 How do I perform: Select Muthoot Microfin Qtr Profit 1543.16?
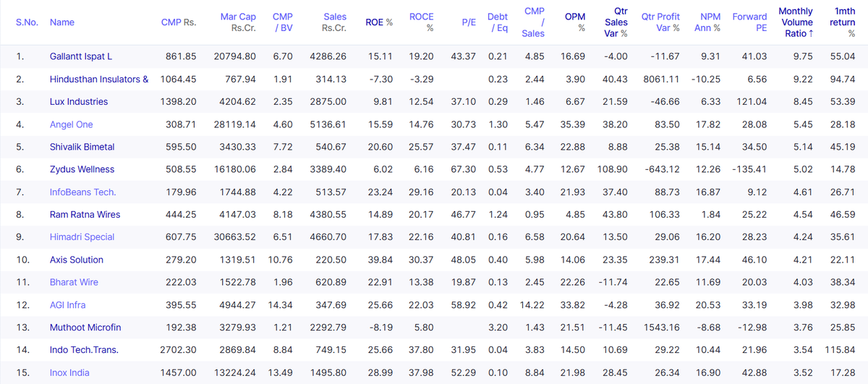coord(663,328)
